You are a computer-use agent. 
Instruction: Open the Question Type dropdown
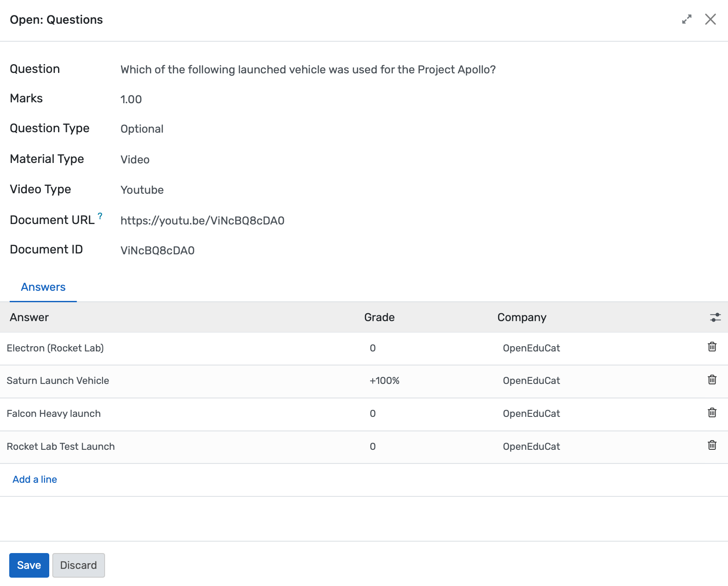point(142,129)
